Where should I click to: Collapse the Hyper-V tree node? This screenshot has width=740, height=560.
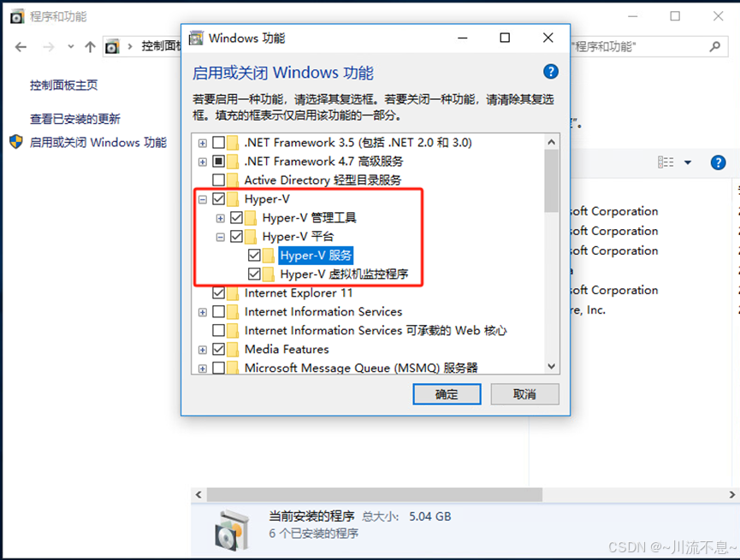point(203,199)
